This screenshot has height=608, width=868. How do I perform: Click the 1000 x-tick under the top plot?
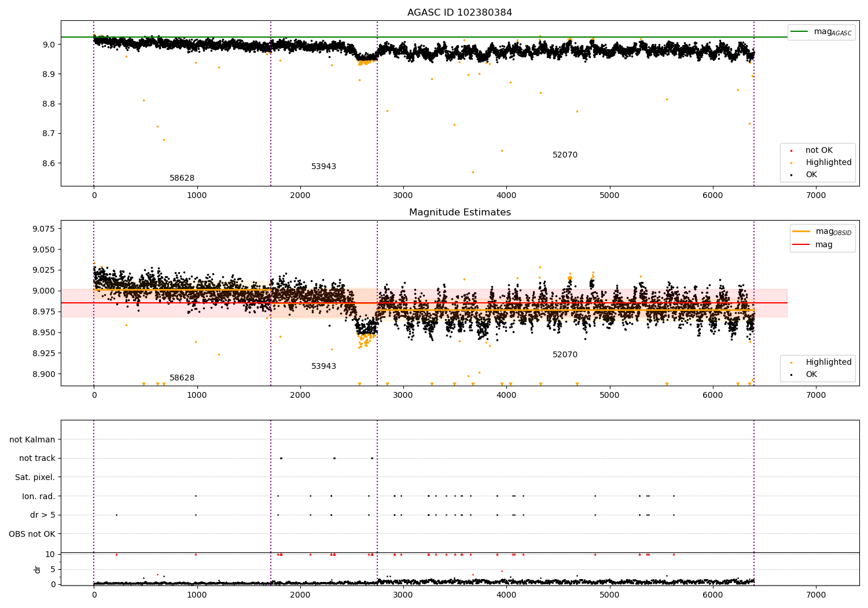[197, 195]
